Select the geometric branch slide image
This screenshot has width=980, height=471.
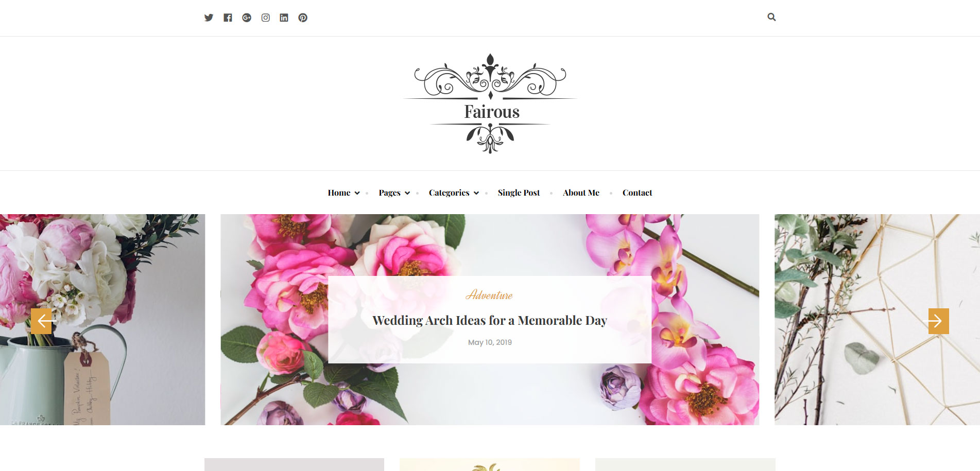[877, 320]
